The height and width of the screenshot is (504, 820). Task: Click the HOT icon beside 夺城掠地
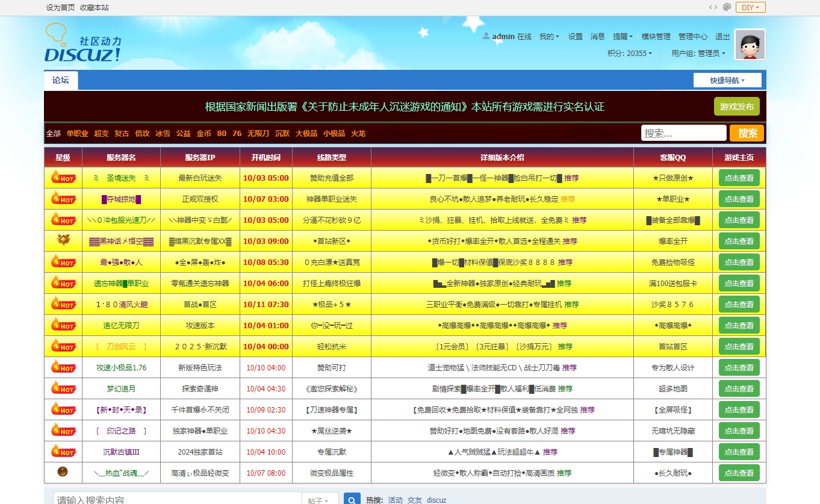tap(63, 199)
